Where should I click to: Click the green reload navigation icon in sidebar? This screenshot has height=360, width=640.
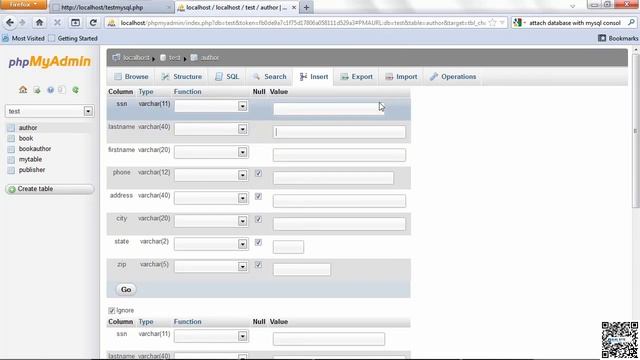click(76, 90)
